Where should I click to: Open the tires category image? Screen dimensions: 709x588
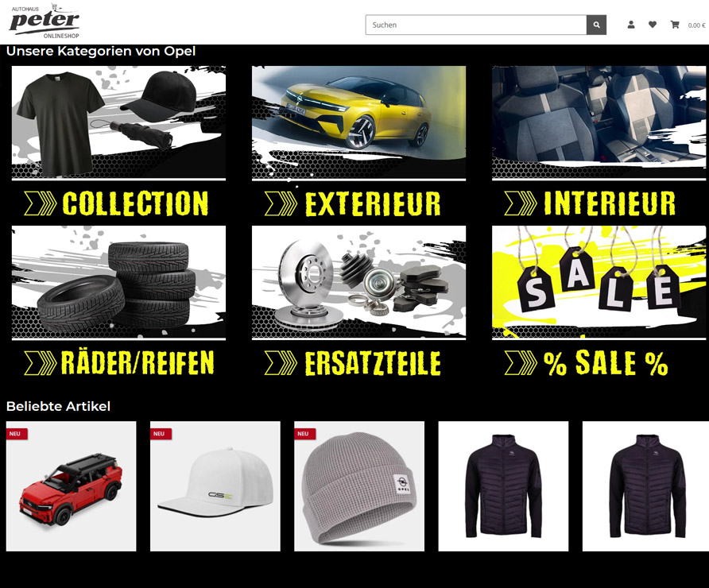pos(118,282)
